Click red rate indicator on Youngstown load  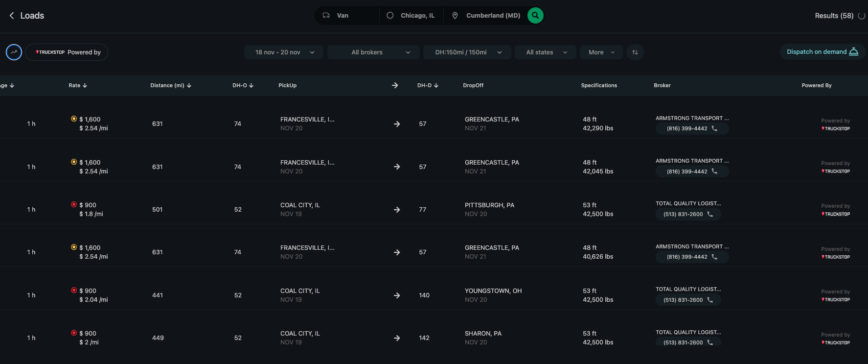(x=74, y=290)
